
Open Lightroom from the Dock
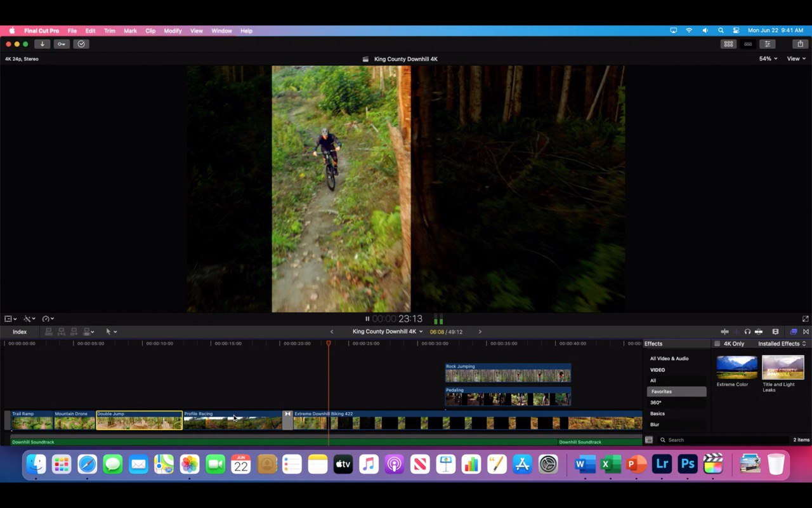(662, 464)
